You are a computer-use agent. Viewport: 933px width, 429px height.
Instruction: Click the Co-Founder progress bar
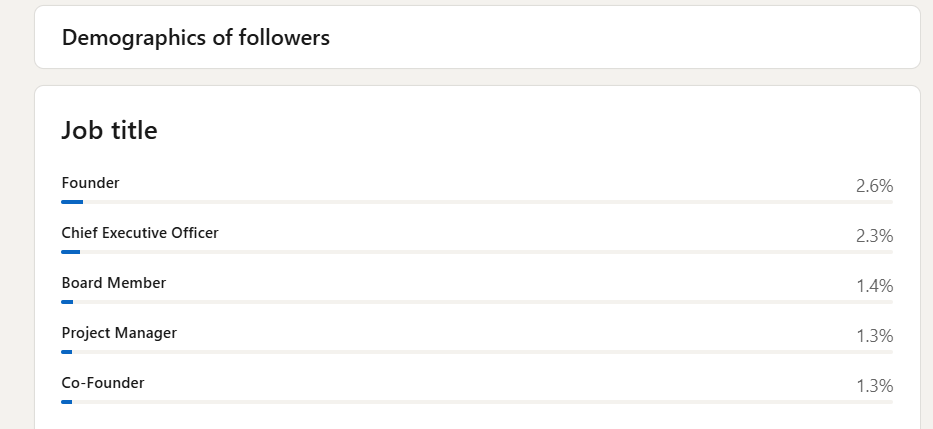coord(476,402)
